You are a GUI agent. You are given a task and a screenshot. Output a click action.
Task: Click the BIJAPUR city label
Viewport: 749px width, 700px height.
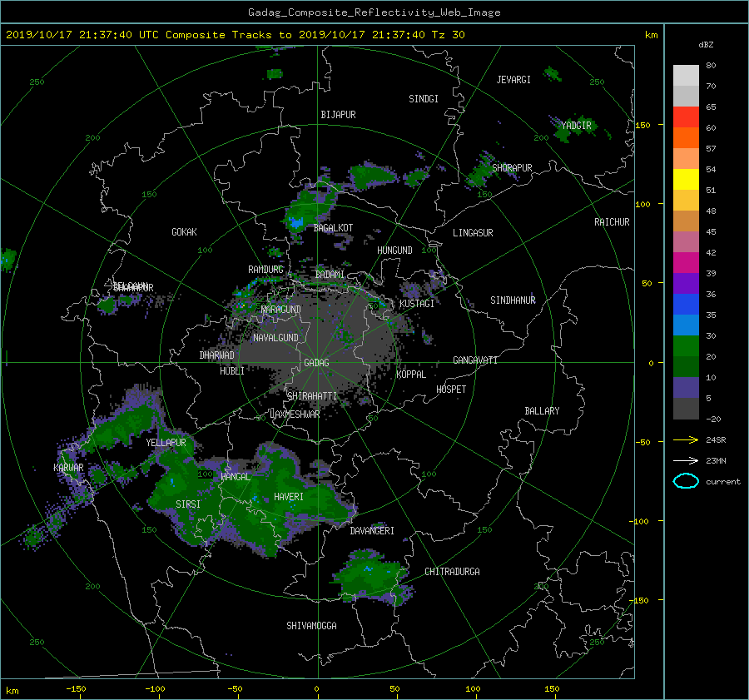pos(338,115)
